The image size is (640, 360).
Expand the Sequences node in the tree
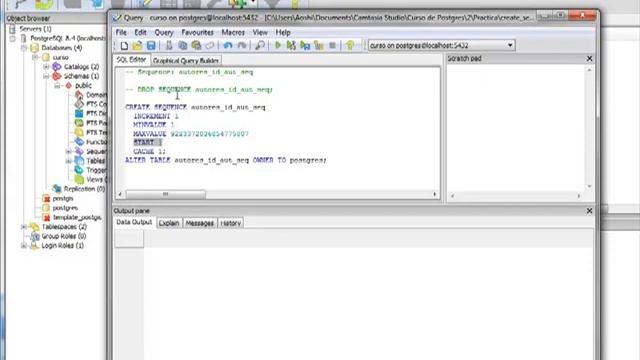pyautogui.click(x=68, y=151)
